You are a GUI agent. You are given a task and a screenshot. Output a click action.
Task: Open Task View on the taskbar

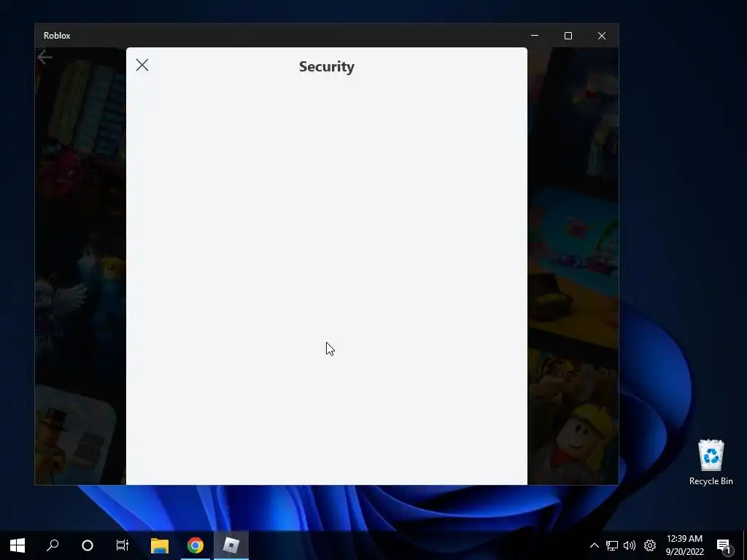tap(123, 545)
